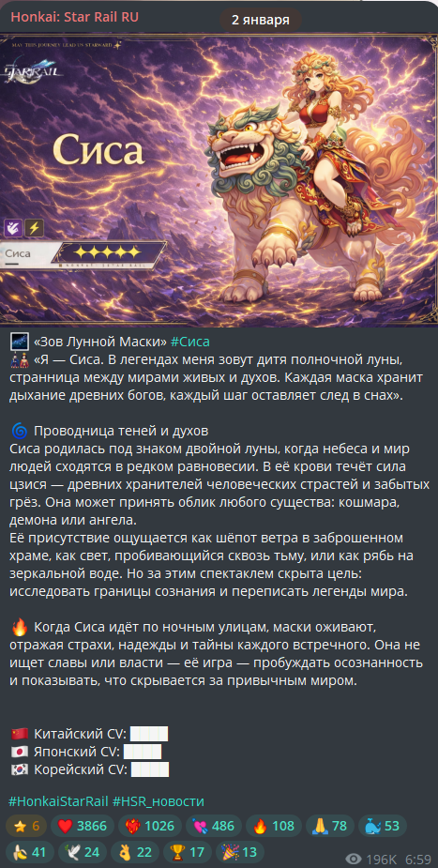438x868 pixels.
Task: Open the Honkai: Star Rail RU channel name
Action: click(x=75, y=17)
